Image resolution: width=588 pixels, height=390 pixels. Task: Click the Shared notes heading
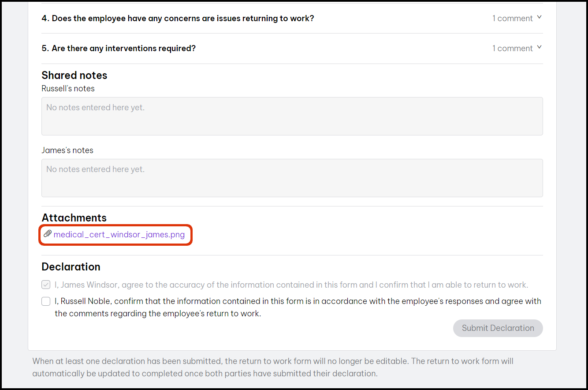click(x=74, y=75)
